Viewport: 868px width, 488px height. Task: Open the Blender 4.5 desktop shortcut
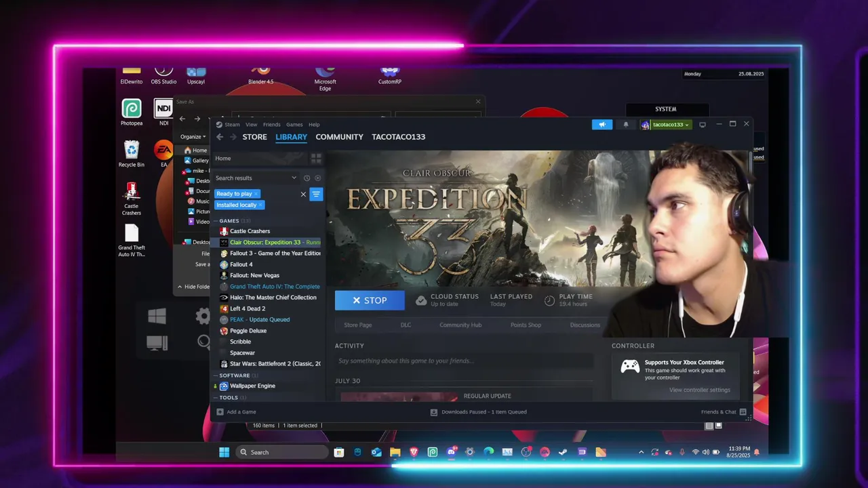[x=261, y=75]
